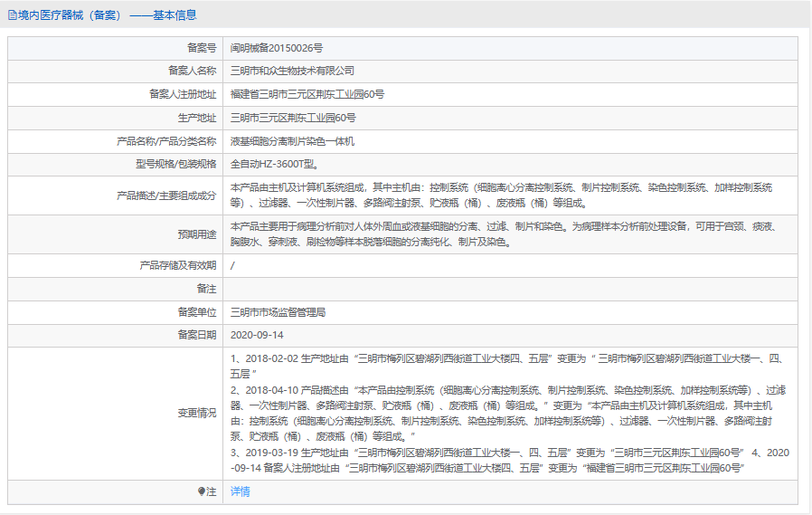Select 福建省三明市三元区荆东工业园60号 address
The image size is (812, 515).
pyautogui.click(x=307, y=94)
